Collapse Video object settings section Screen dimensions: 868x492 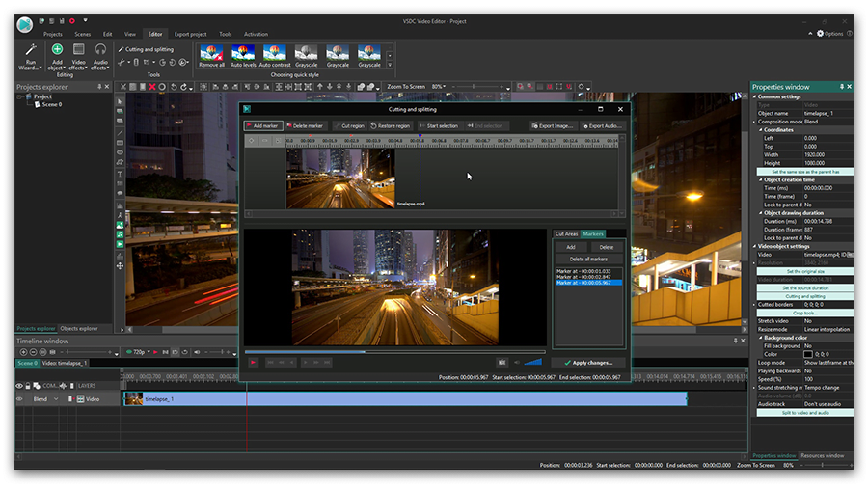pyautogui.click(x=754, y=246)
